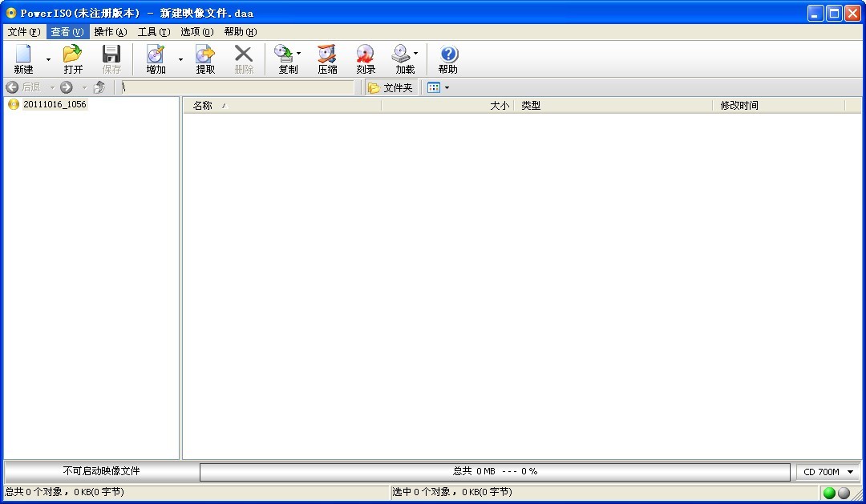866x504 pixels.
Task: Click the Mount (加载) drive icon
Action: tap(402, 59)
